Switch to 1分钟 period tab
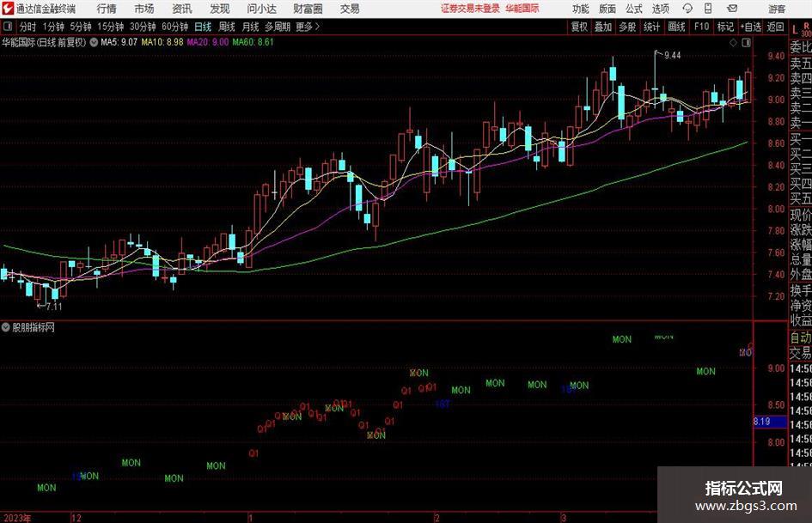This screenshot has height=523, width=812. [53, 27]
